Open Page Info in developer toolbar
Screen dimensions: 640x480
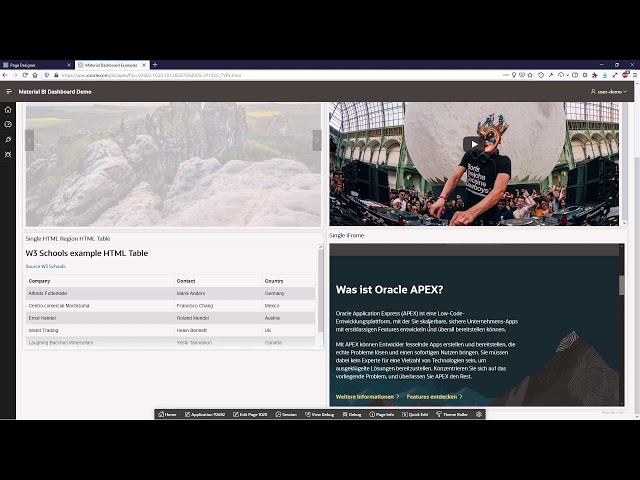coord(382,414)
